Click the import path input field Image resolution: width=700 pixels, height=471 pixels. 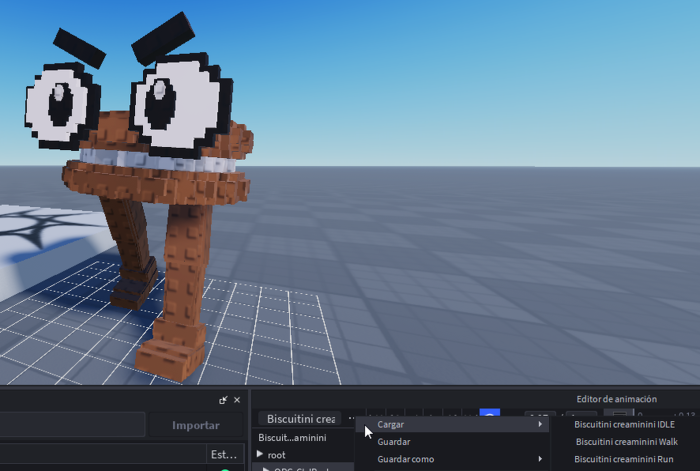72,425
